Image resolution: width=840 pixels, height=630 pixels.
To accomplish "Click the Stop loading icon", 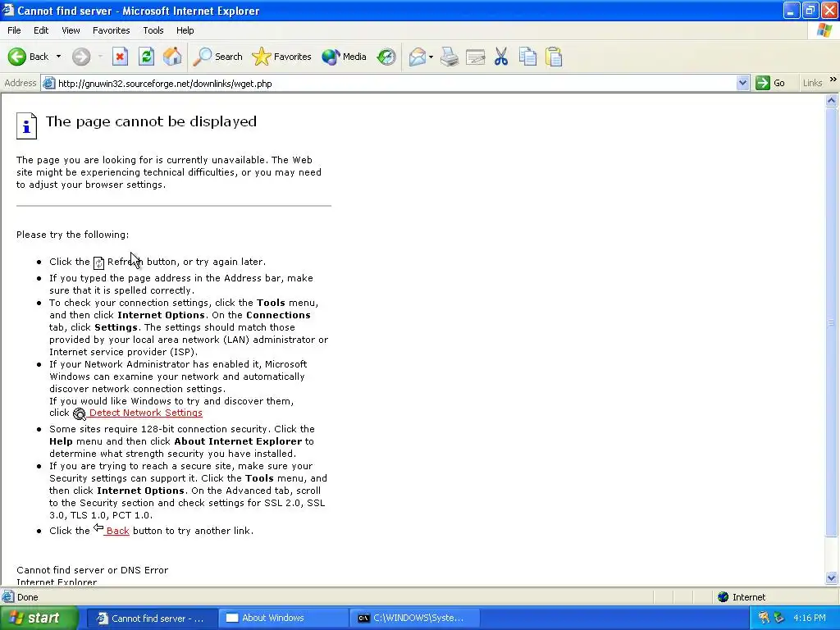I will click(120, 57).
